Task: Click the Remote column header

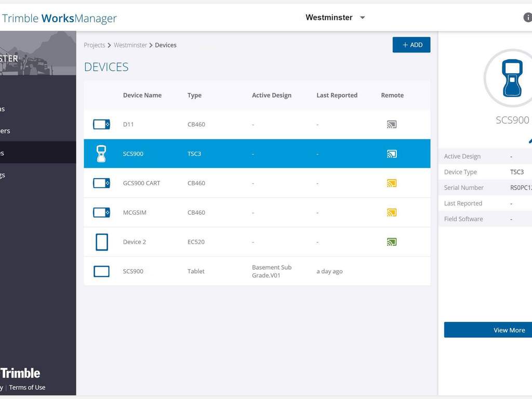Action: point(392,96)
